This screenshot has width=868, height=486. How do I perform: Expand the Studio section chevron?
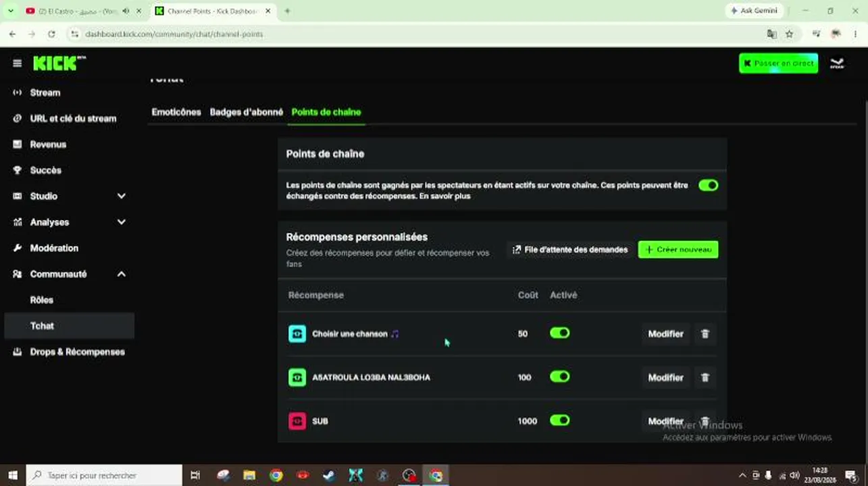[122, 196]
